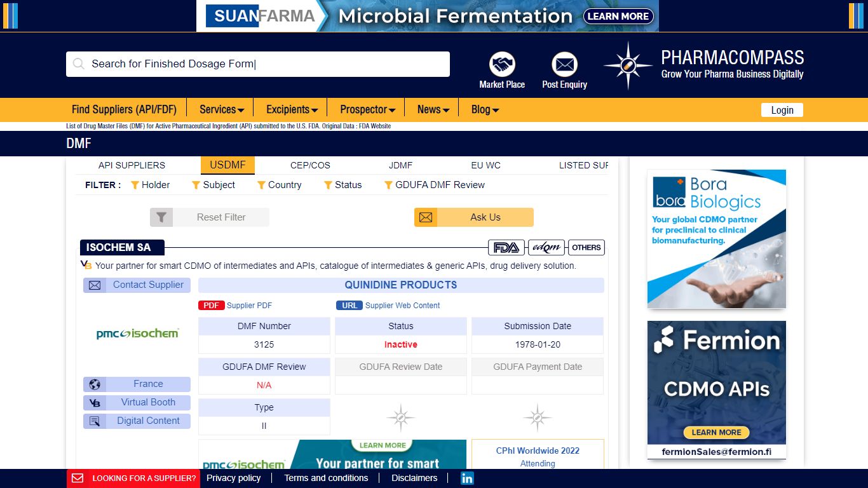
Task: Click the Status filter funnel icon
Action: (328, 185)
